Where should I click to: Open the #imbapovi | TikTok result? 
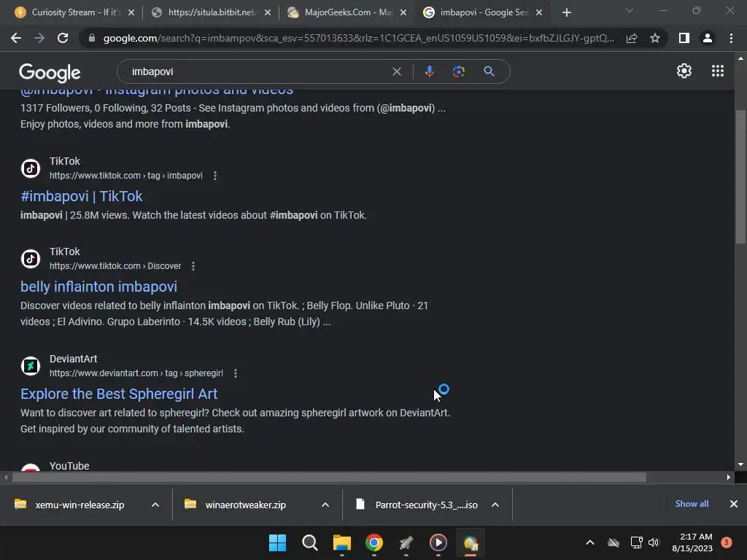82,196
